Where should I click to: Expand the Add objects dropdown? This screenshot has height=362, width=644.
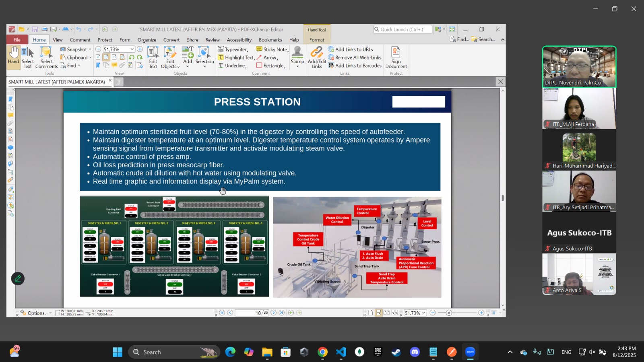pyautogui.click(x=188, y=67)
